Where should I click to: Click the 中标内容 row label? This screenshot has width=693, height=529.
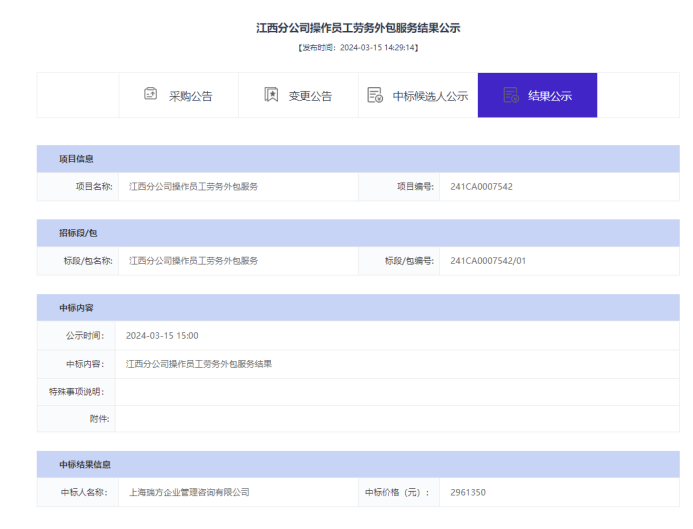[x=85, y=364]
